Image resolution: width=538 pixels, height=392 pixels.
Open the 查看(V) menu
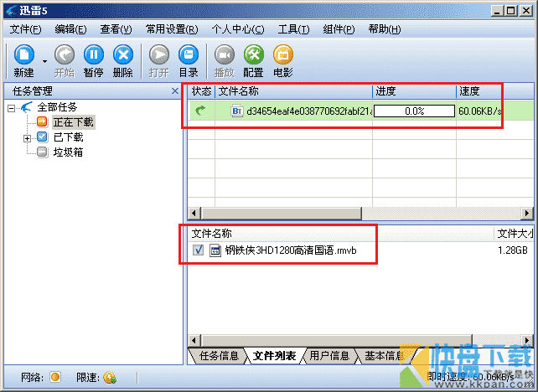tap(116, 29)
